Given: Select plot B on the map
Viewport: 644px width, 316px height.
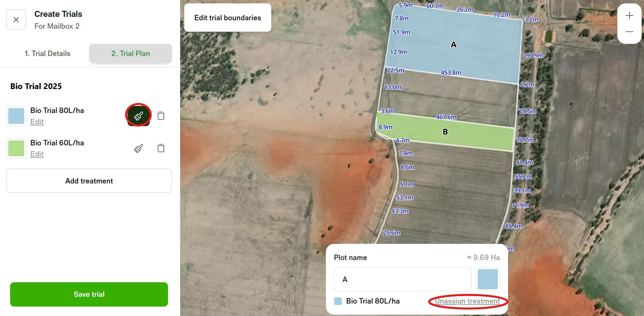Looking at the screenshot, I should coord(445,132).
